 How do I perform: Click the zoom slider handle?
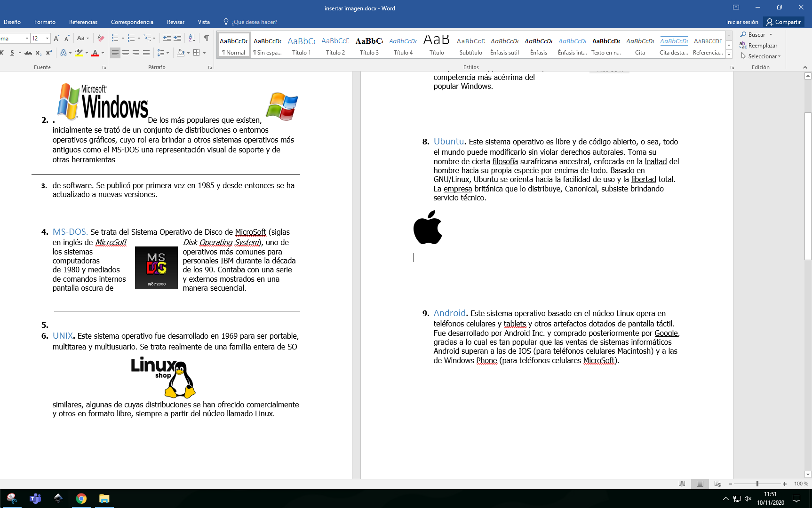[x=757, y=484]
